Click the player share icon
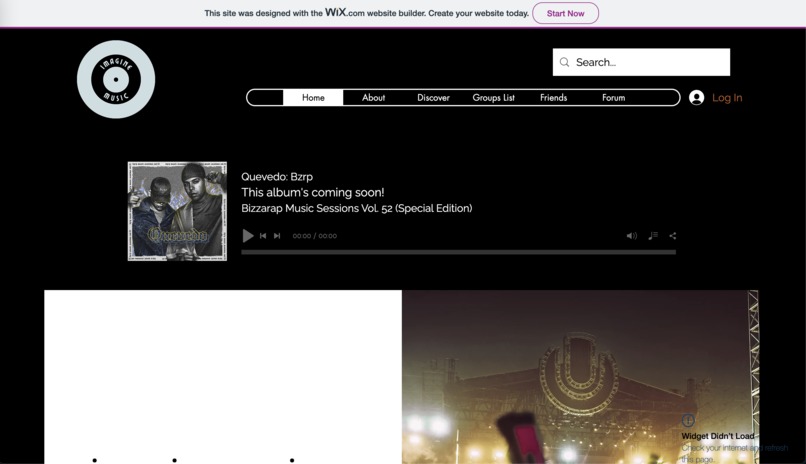This screenshot has height=464, width=806. pos(672,236)
